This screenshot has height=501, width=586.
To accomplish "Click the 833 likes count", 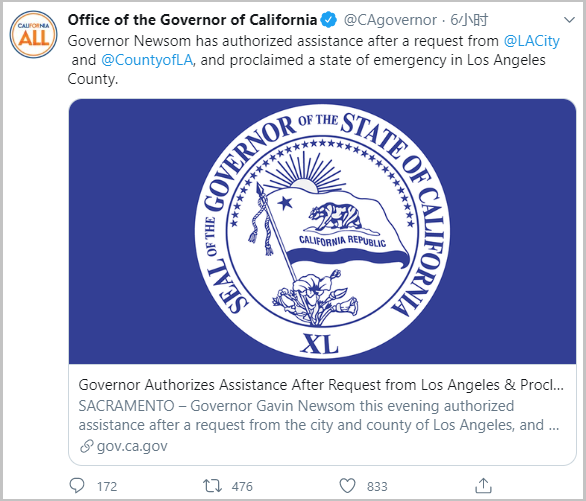I will pyautogui.click(x=377, y=486).
